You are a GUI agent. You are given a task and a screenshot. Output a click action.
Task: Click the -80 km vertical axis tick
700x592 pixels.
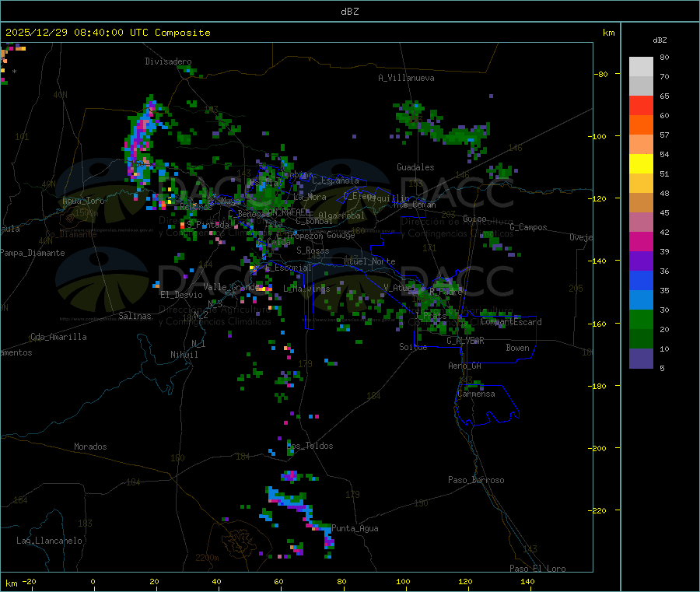pos(601,74)
